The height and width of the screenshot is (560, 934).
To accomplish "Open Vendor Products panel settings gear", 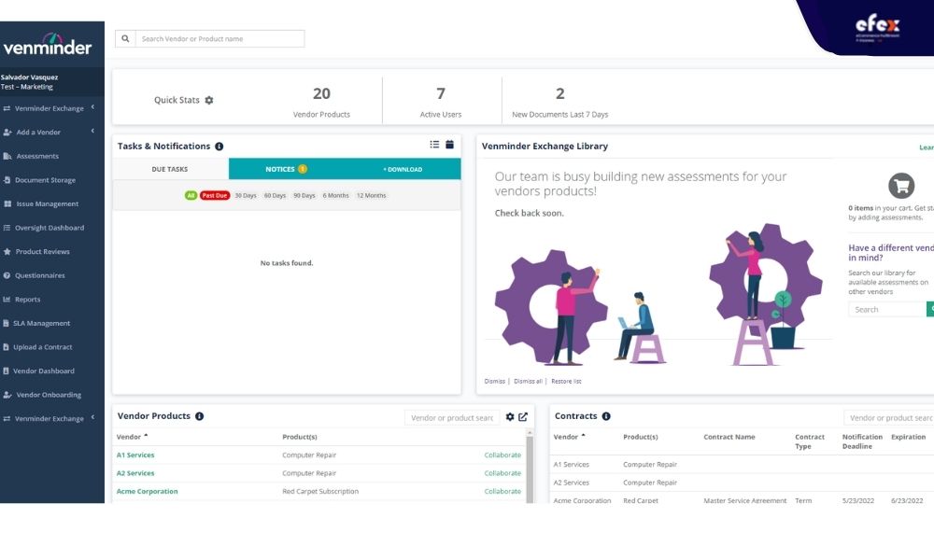I will pyautogui.click(x=510, y=417).
